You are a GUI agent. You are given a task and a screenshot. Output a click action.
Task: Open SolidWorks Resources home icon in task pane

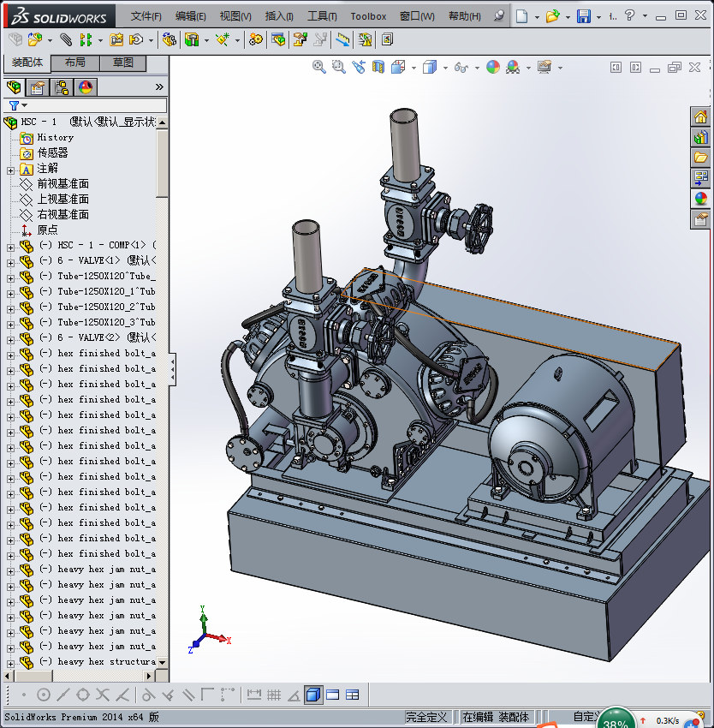tap(700, 117)
